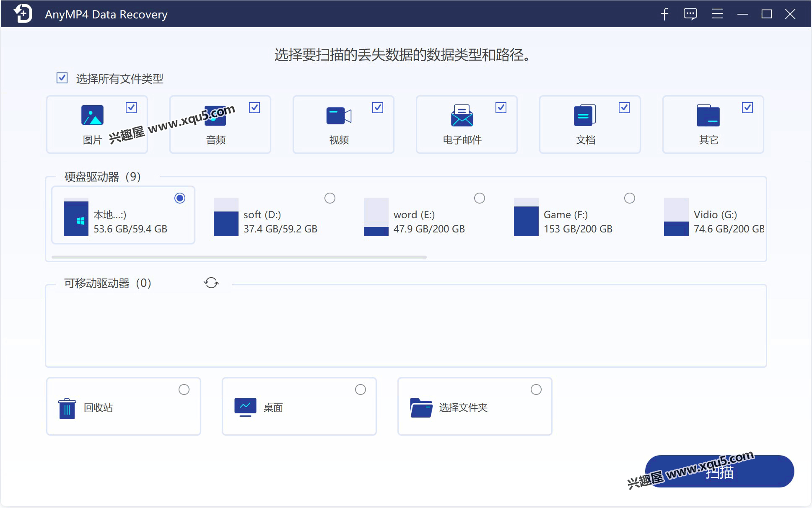This screenshot has height=508, width=812.
Task: Click the Vidio (G:) drive usage icon
Action: click(676, 217)
